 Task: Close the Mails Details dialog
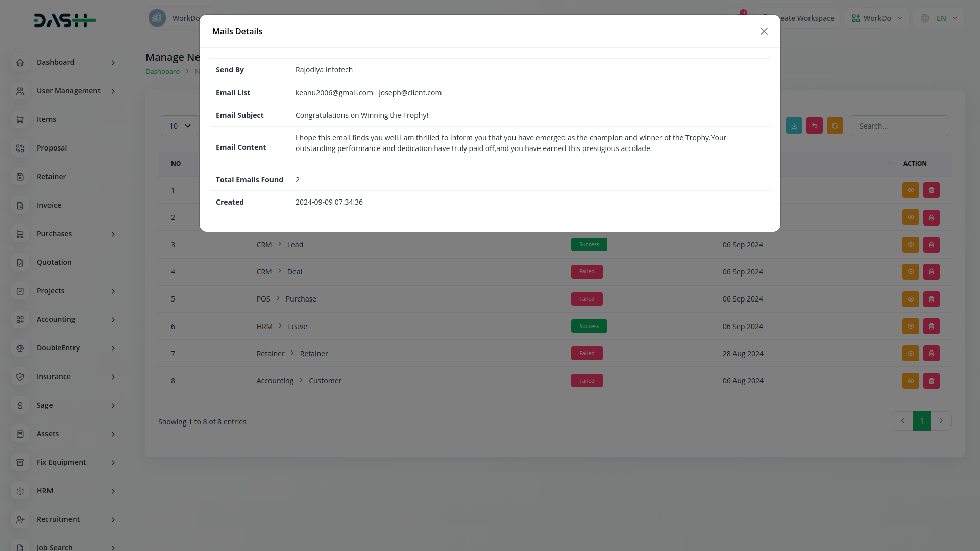click(x=764, y=31)
